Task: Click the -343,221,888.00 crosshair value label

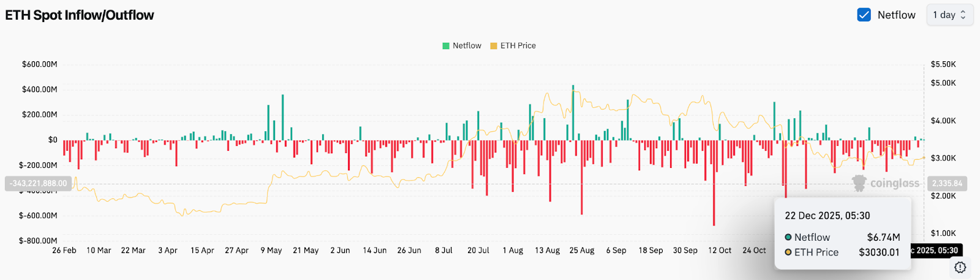Action: (39, 183)
